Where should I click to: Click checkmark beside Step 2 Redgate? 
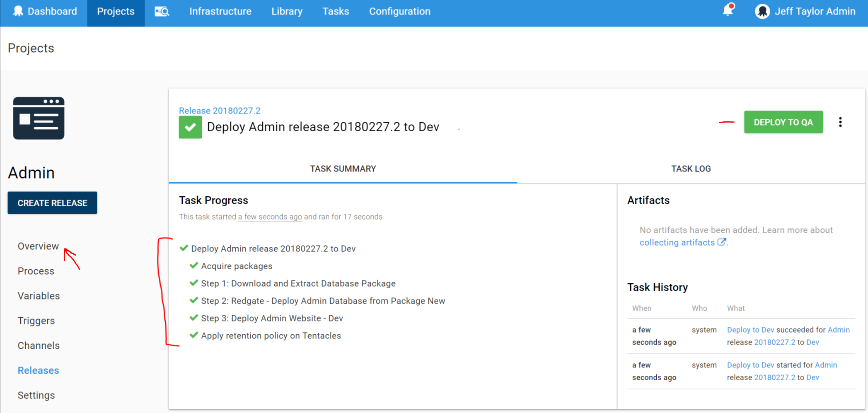click(193, 300)
